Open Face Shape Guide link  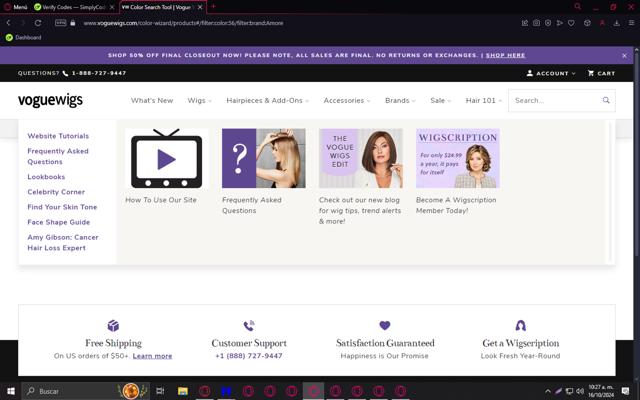[x=58, y=222]
